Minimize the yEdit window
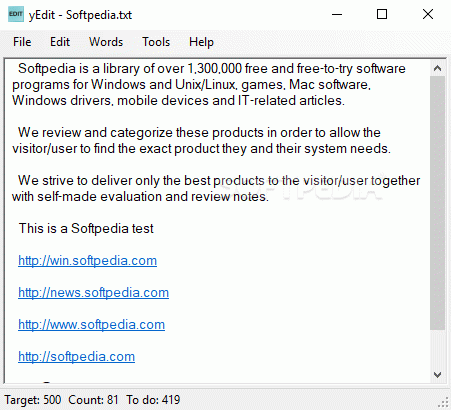The image size is (451, 410). coord(337,14)
